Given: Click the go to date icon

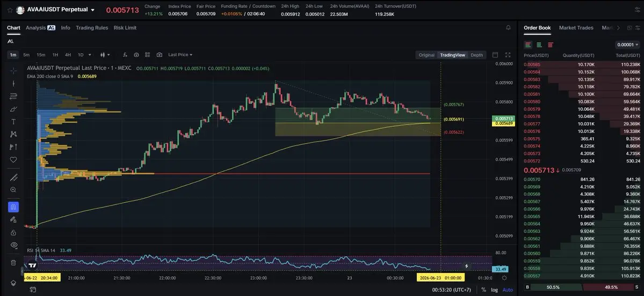Looking at the screenshot, I should click(33, 290).
